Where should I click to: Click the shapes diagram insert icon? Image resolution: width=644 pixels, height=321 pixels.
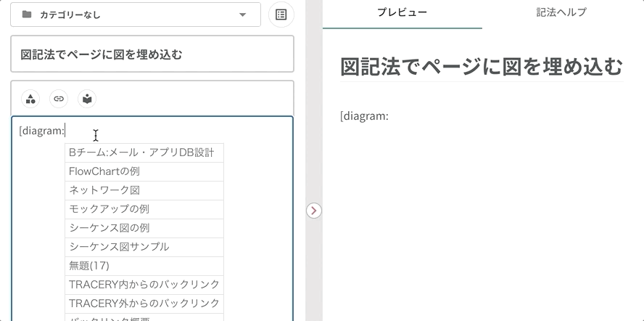coord(30,99)
